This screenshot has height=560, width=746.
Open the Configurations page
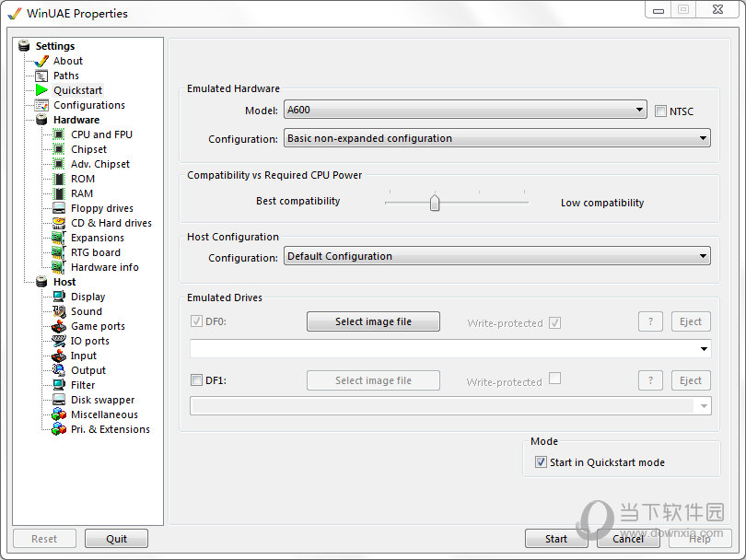coord(89,105)
